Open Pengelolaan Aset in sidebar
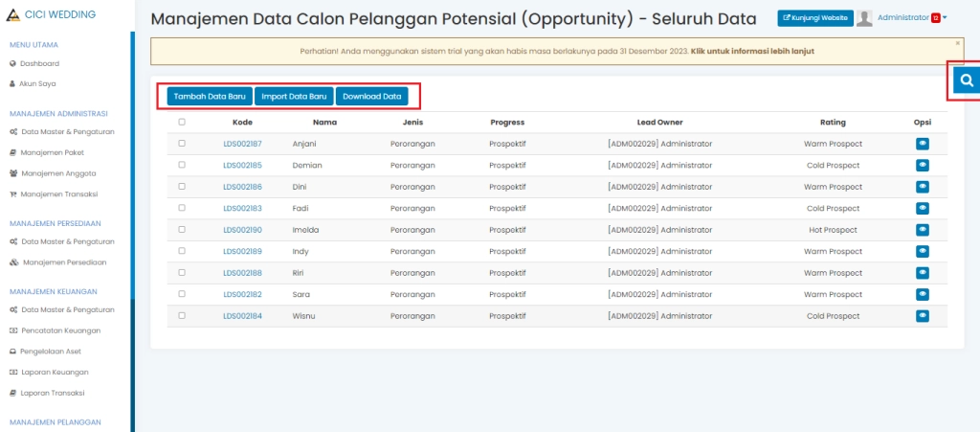The width and height of the screenshot is (980, 432). tap(46, 352)
